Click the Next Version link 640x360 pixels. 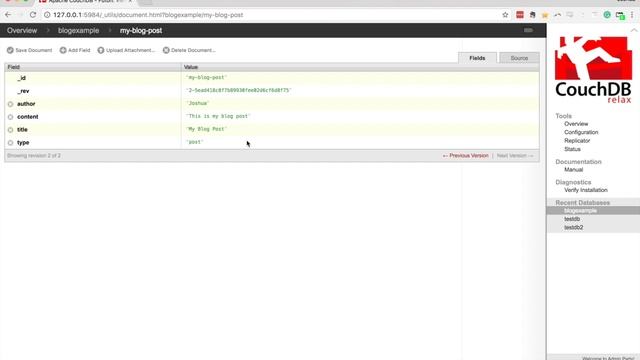pos(515,156)
